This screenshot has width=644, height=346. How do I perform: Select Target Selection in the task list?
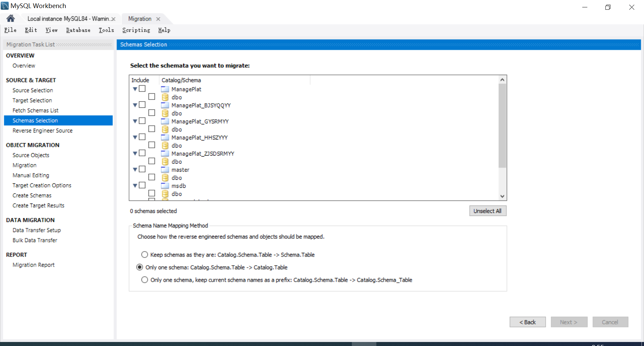pos(32,100)
